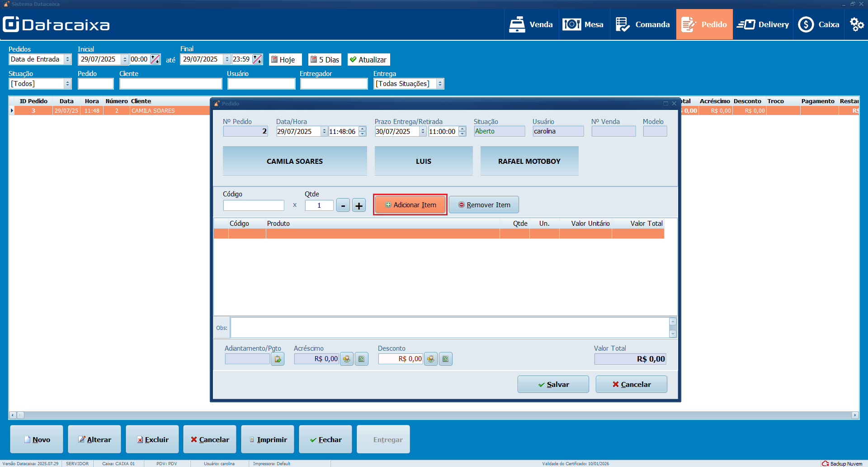This screenshot has width=868, height=467.
Task: Click the Acréscimo percentage icon
Action: 362,359
